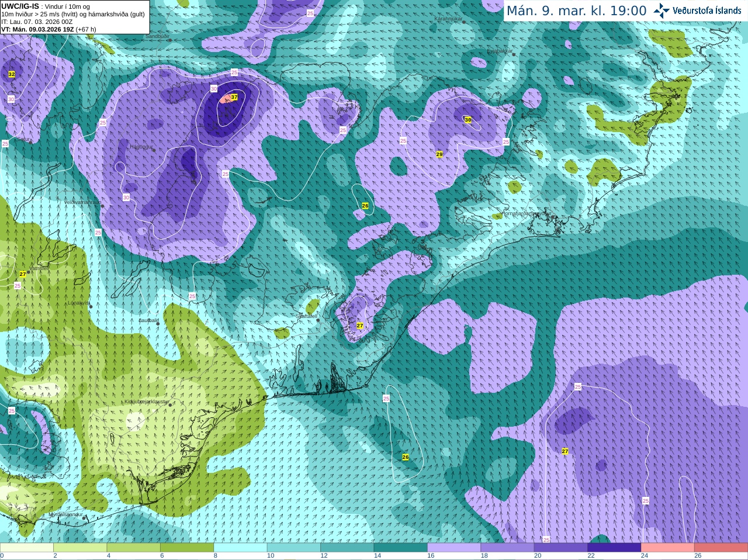Click the scale label 12

point(324,556)
